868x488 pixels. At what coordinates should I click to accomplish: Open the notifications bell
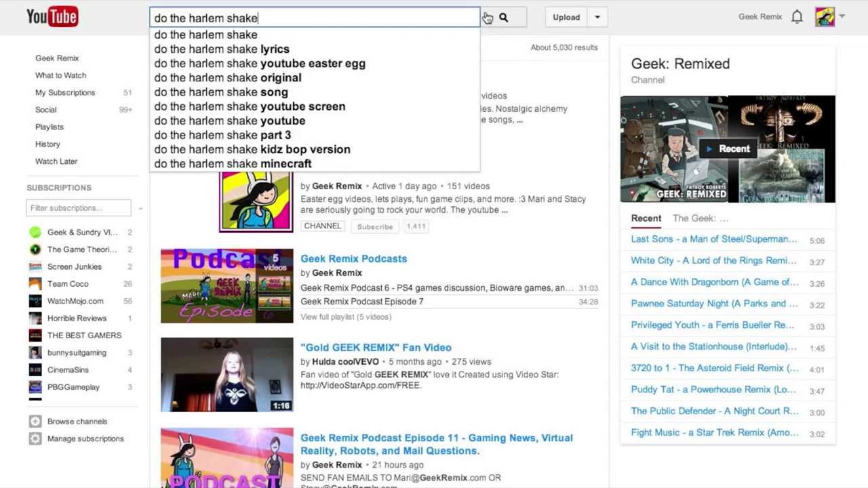[x=797, y=17]
